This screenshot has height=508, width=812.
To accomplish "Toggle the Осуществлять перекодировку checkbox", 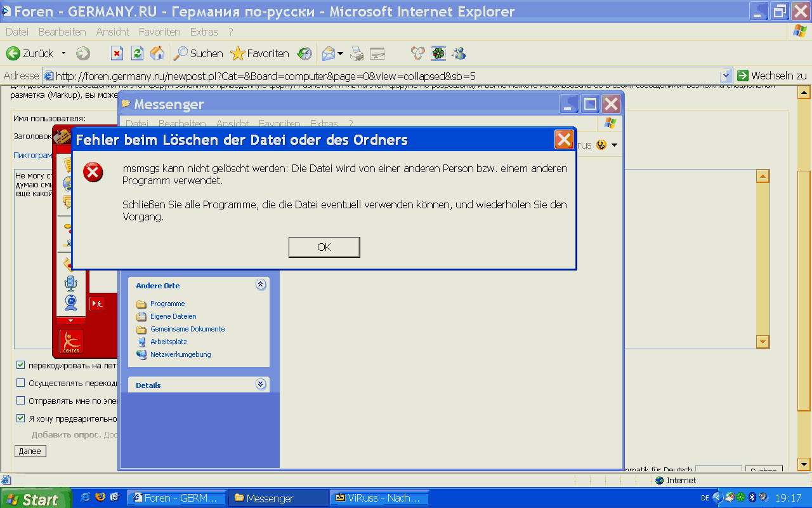I will coord(20,383).
